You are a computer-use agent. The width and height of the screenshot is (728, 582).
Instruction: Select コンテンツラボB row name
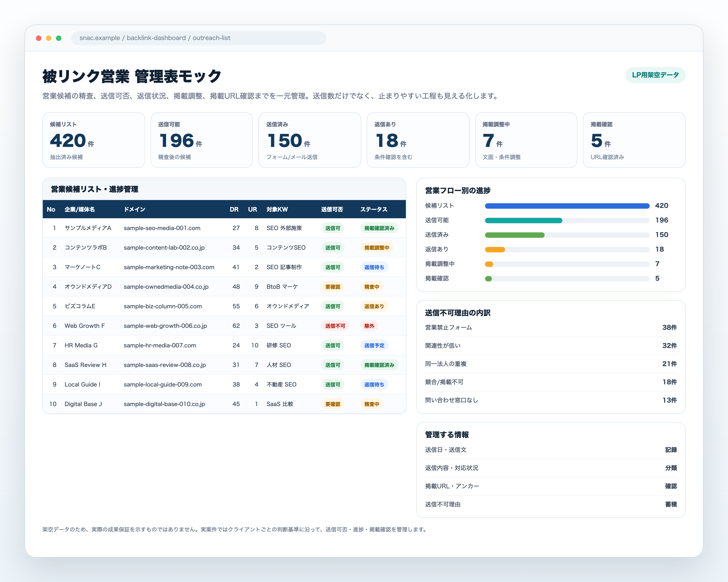click(x=86, y=248)
